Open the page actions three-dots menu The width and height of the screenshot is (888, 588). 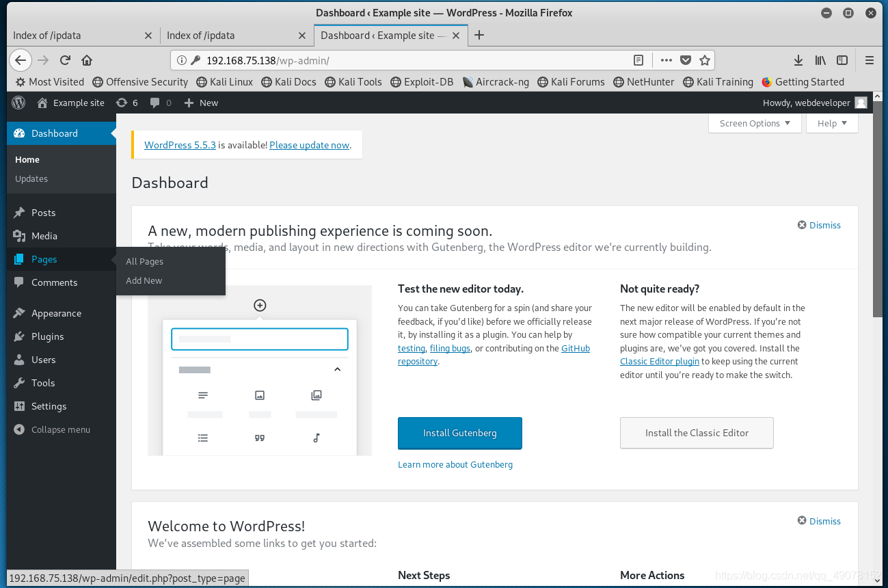(666, 60)
